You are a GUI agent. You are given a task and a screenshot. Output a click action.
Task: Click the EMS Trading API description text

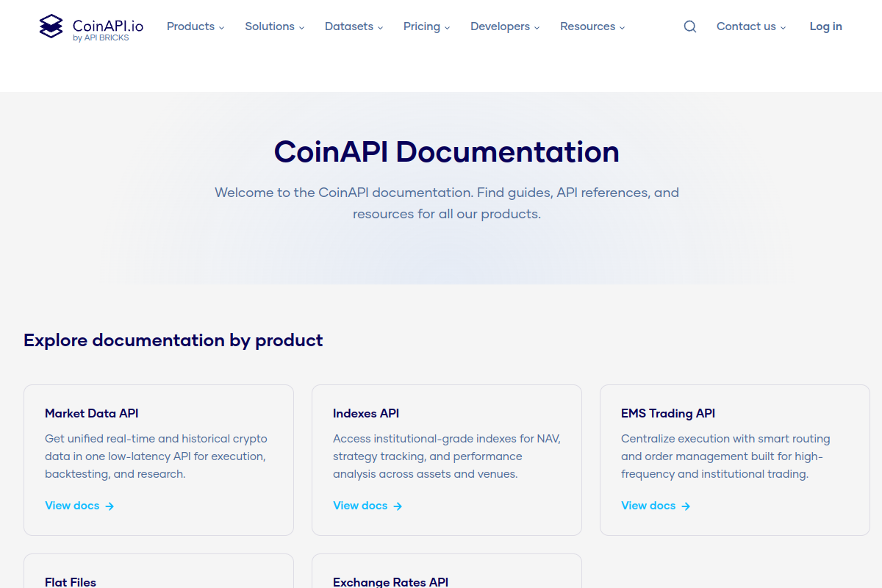point(725,456)
